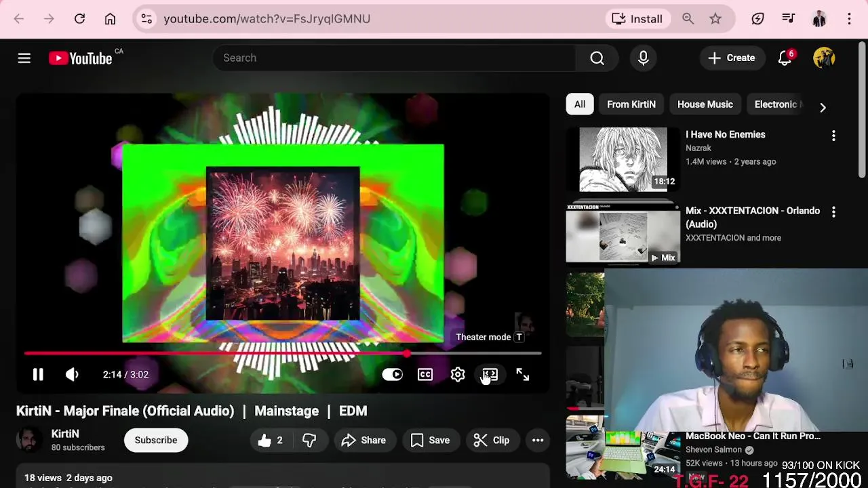The image size is (868, 488).
Task: Click the page URL in address bar
Action: [x=267, y=19]
